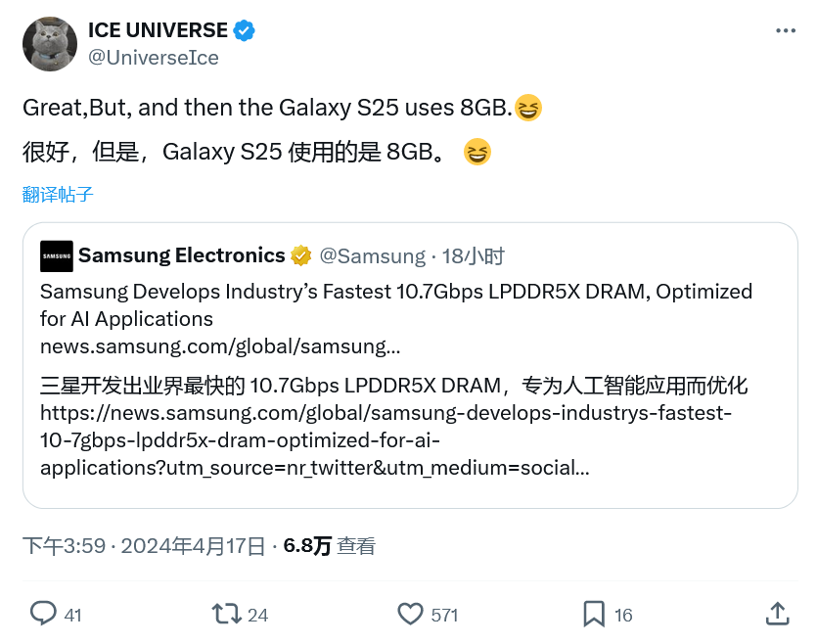The image size is (817, 644).
Task: Open the three-dot more options menu
Action: point(786,31)
